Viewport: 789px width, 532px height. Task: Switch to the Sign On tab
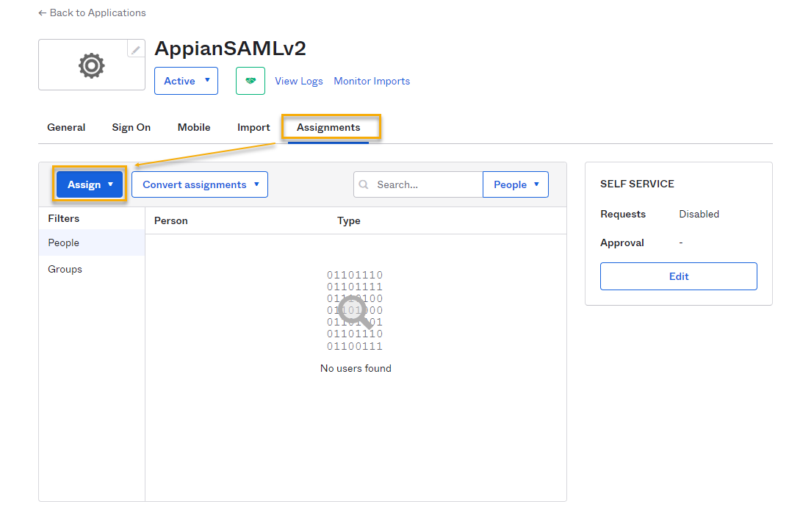tap(131, 127)
